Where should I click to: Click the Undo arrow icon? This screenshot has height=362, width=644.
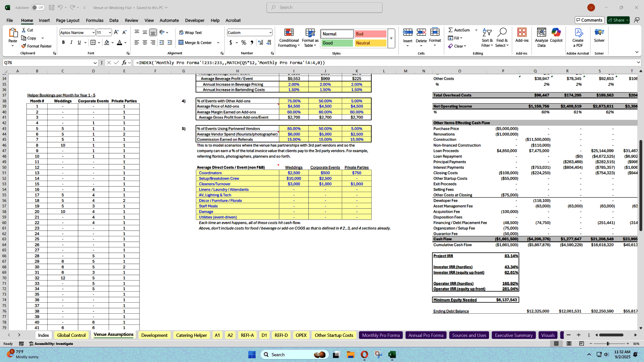[x=60, y=7]
